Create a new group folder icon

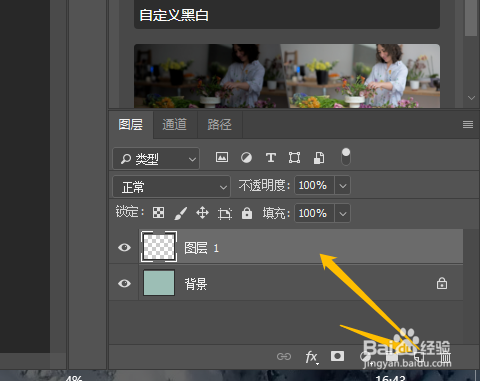[x=392, y=356]
